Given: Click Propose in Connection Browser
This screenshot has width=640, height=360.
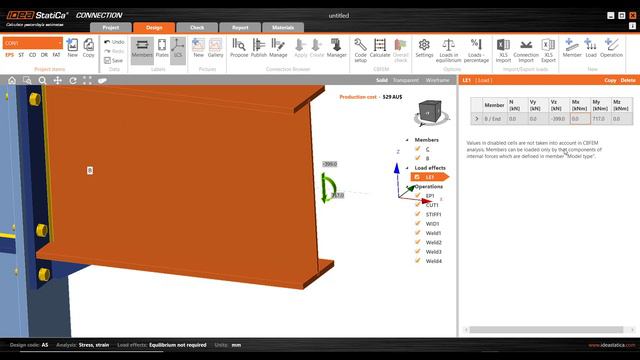Looking at the screenshot, I should (239, 48).
